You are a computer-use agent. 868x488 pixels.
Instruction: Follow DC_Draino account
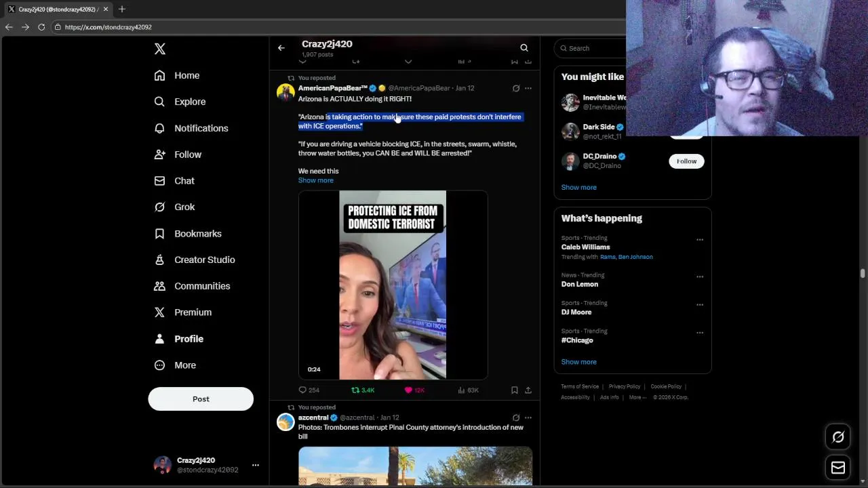click(x=686, y=161)
